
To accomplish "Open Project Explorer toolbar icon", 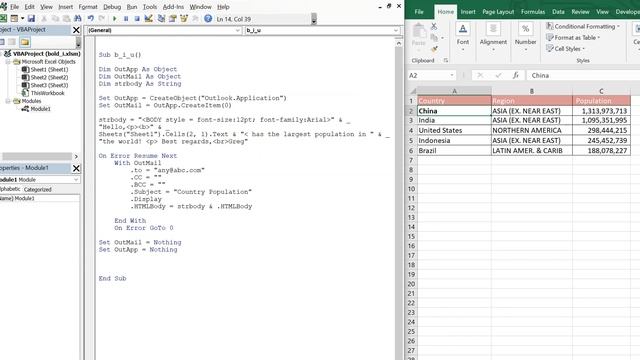I will [161, 19].
